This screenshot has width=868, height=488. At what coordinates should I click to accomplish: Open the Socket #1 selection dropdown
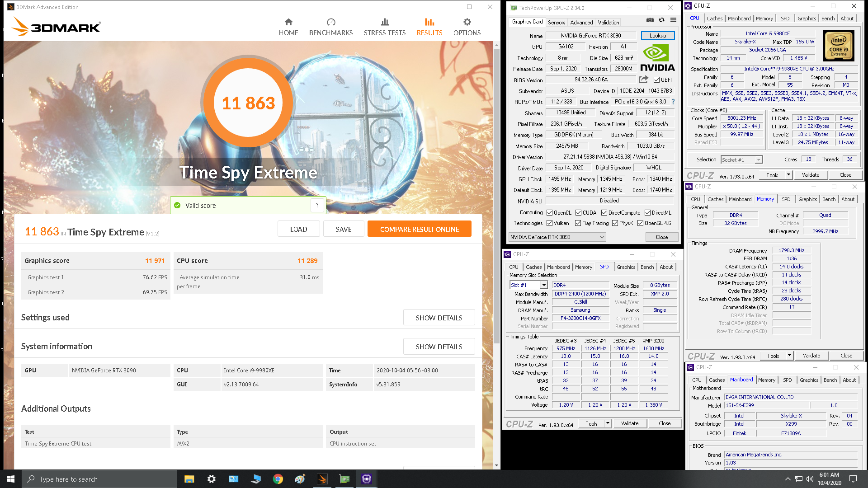pyautogui.click(x=741, y=160)
